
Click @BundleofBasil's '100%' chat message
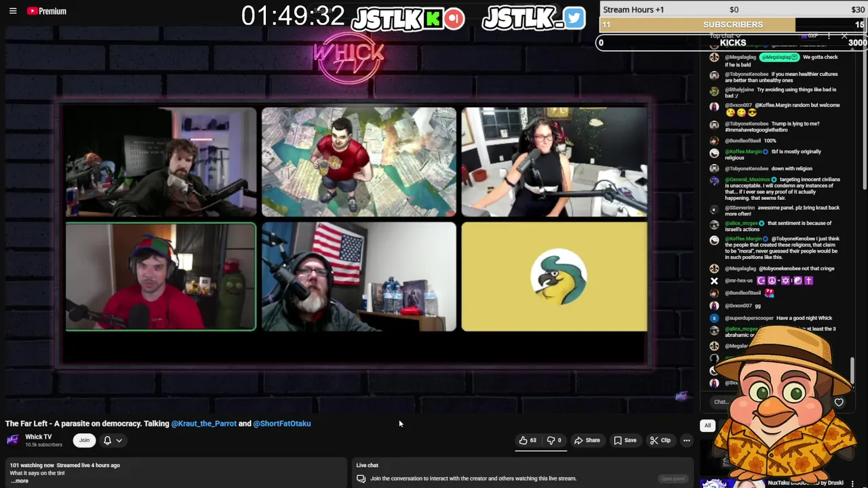click(x=751, y=140)
